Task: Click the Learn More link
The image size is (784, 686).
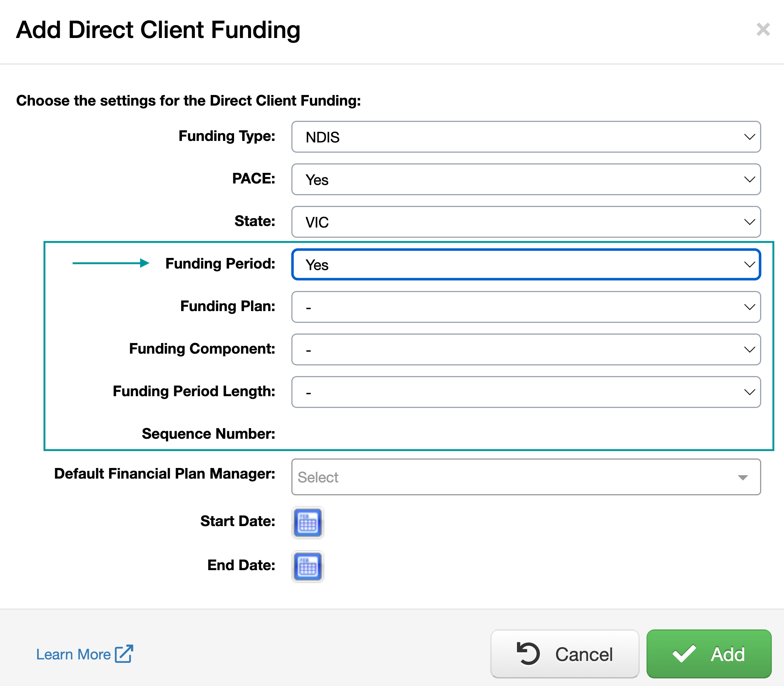Action: click(74, 654)
